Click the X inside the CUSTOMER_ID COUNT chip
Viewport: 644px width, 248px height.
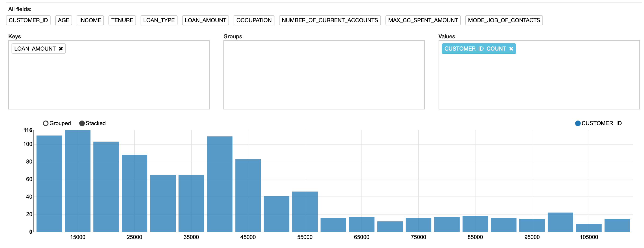(511, 49)
